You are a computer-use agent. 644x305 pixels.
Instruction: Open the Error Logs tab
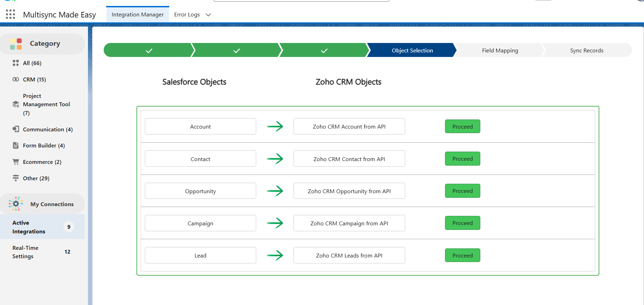(x=187, y=15)
